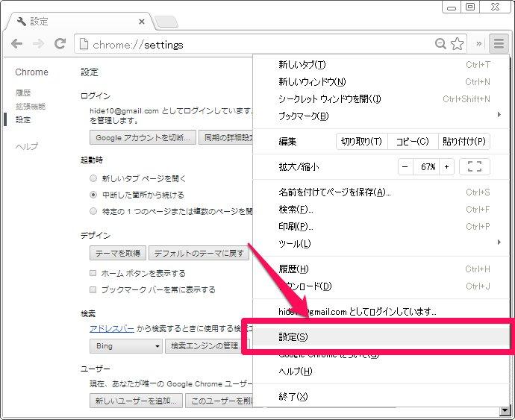Viewport: 515px width, 420px height.
Task: Enter fullscreen using zoom row icon
Action: [474, 167]
